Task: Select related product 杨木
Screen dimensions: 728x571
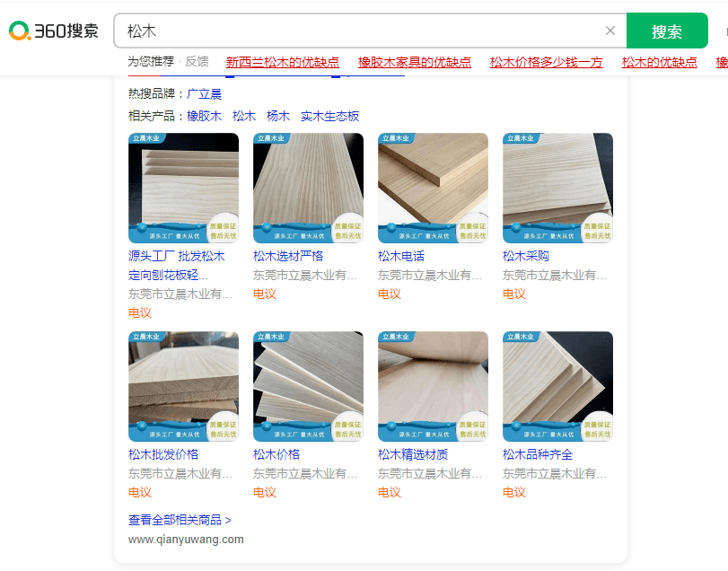Action: [x=278, y=116]
